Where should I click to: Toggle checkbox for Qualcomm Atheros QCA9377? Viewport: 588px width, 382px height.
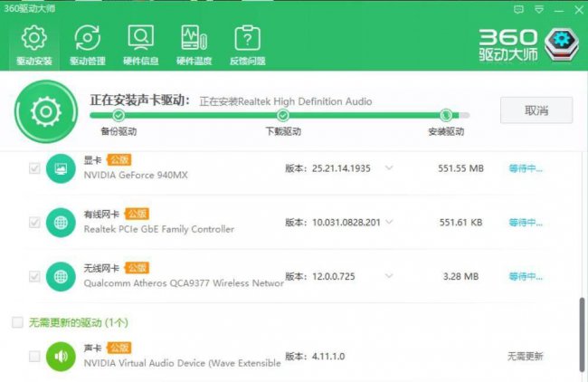pos(34,277)
